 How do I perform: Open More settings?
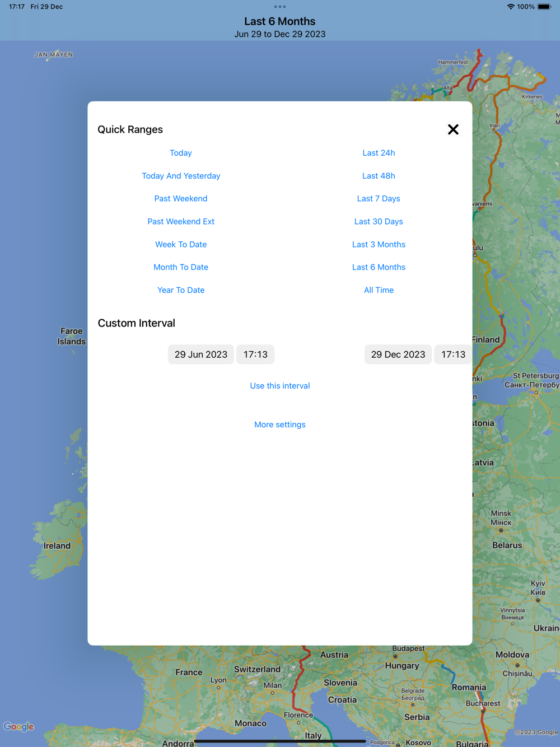pos(280,424)
